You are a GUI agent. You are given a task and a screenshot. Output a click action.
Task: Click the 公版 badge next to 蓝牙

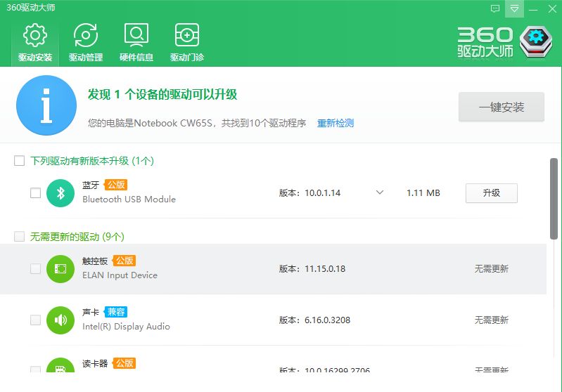point(116,185)
